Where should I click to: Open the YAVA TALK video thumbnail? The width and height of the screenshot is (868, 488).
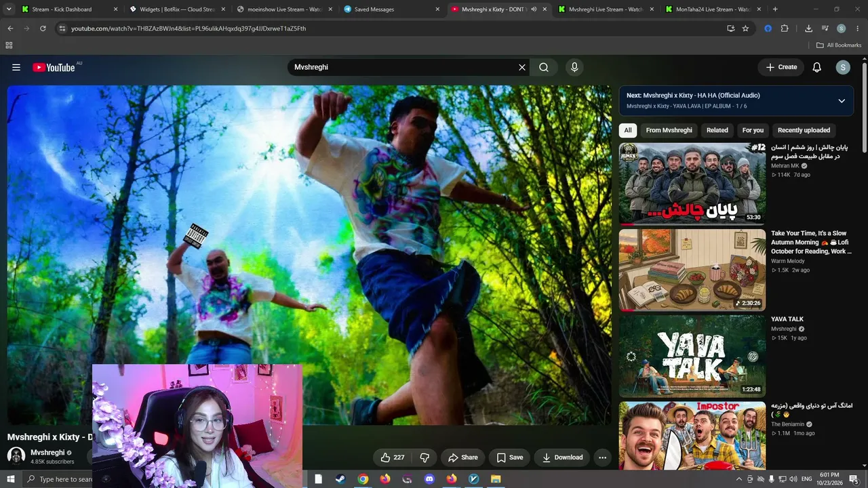coord(692,356)
